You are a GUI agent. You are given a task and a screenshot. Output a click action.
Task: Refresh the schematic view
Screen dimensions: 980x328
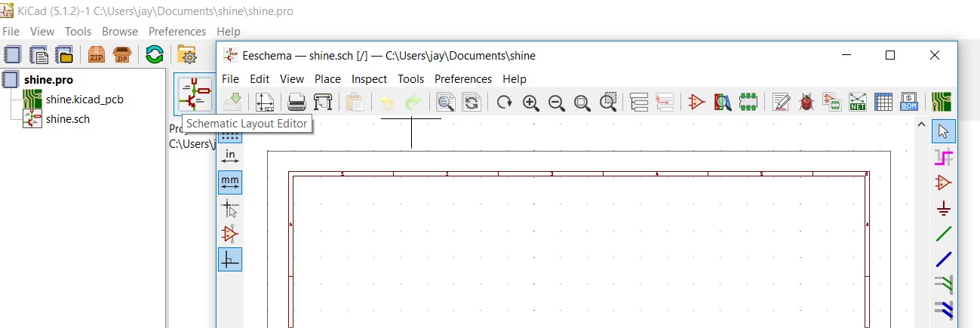[x=504, y=102]
